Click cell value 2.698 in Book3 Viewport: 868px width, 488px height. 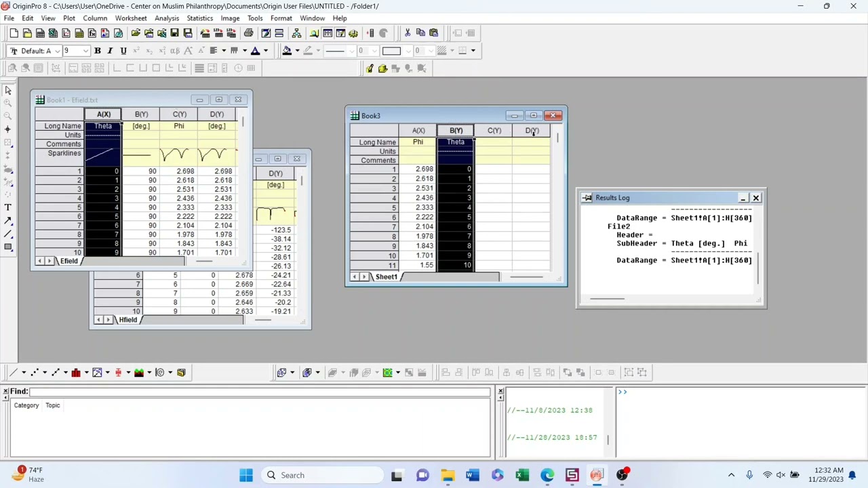point(425,169)
